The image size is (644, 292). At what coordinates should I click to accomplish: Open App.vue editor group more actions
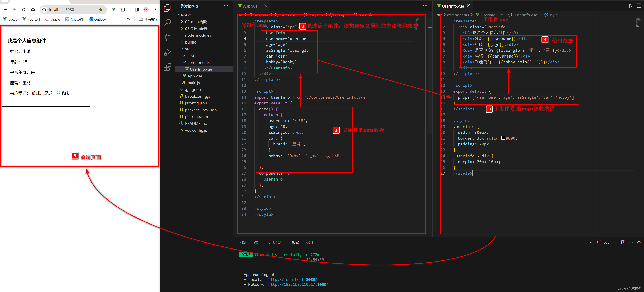(x=425, y=6)
